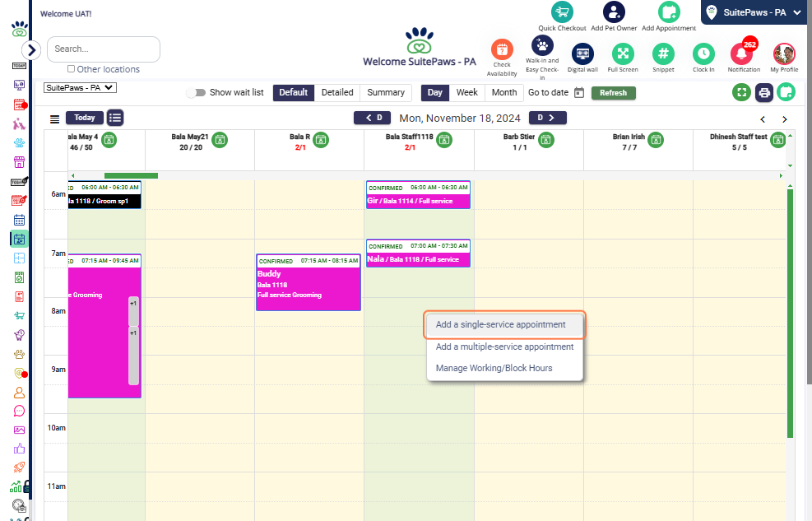Toggle the Show wait list switch
This screenshot has width=812, height=521.
coord(196,93)
